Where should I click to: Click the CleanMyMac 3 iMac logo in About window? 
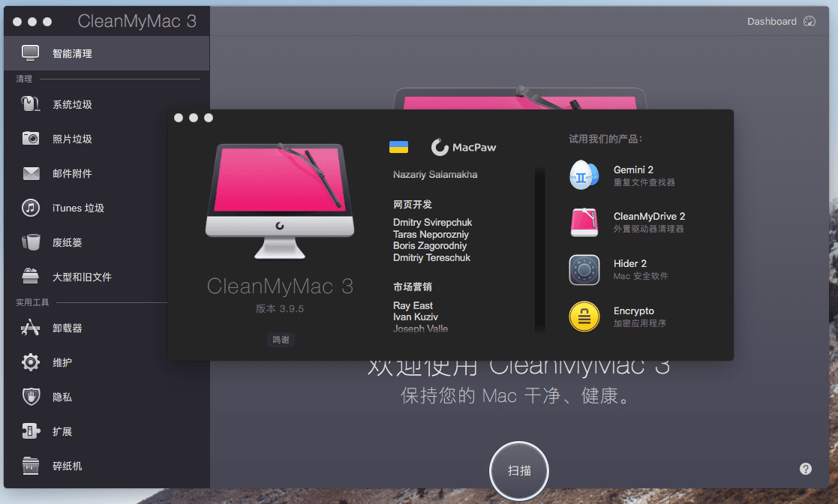tap(280, 201)
